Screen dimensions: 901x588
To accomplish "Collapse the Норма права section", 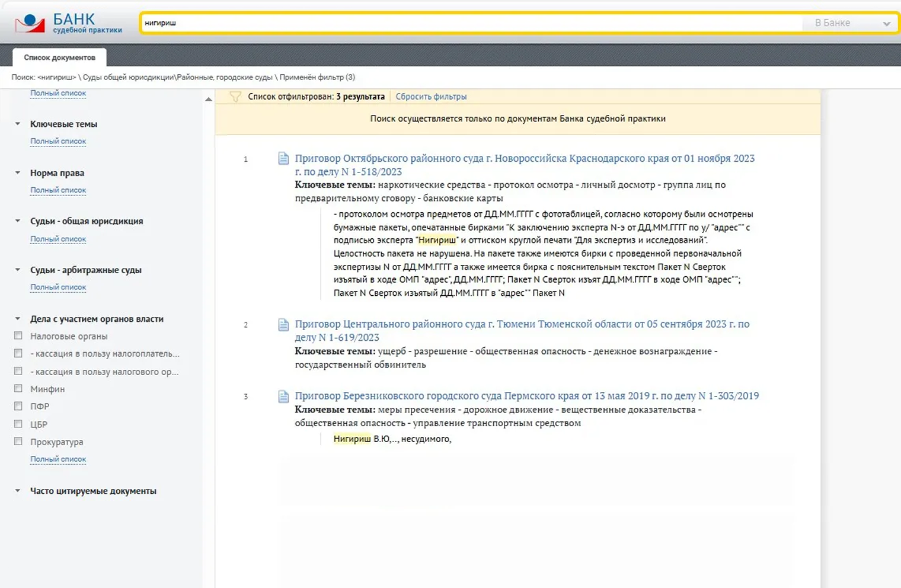I will 18,173.
